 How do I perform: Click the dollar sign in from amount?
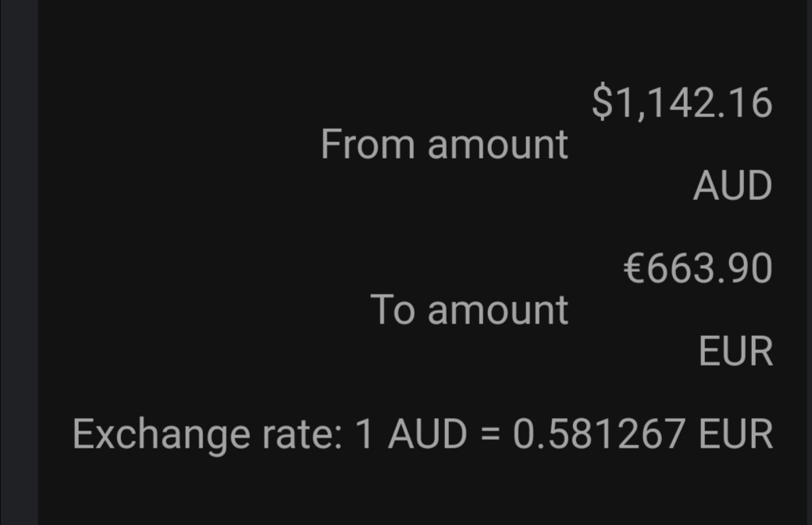click(601, 103)
